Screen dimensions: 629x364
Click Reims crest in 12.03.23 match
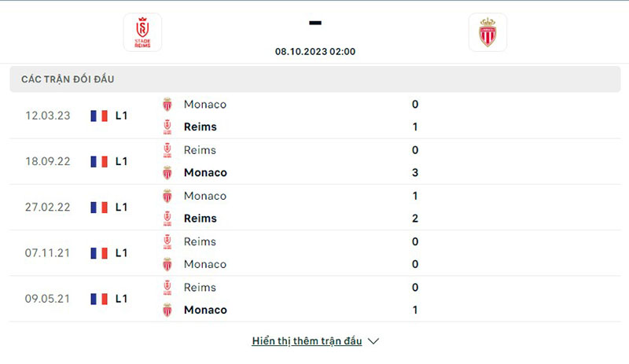click(x=167, y=127)
